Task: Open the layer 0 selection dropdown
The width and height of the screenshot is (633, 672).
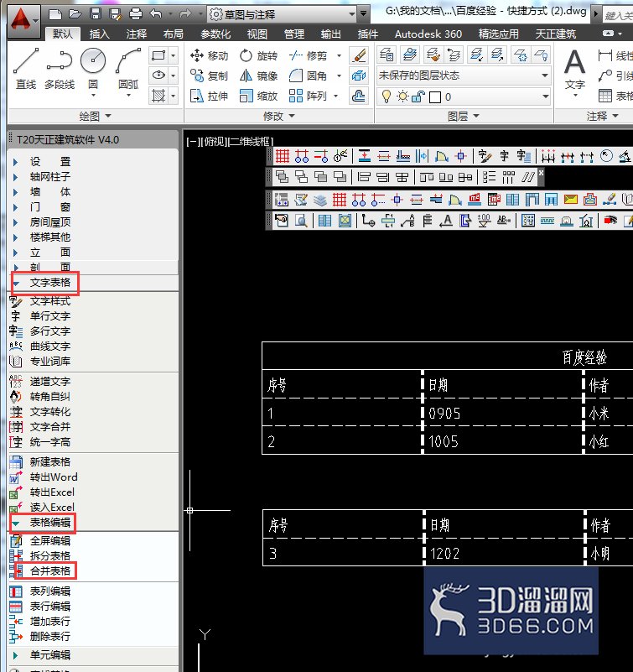Action: pos(545,96)
